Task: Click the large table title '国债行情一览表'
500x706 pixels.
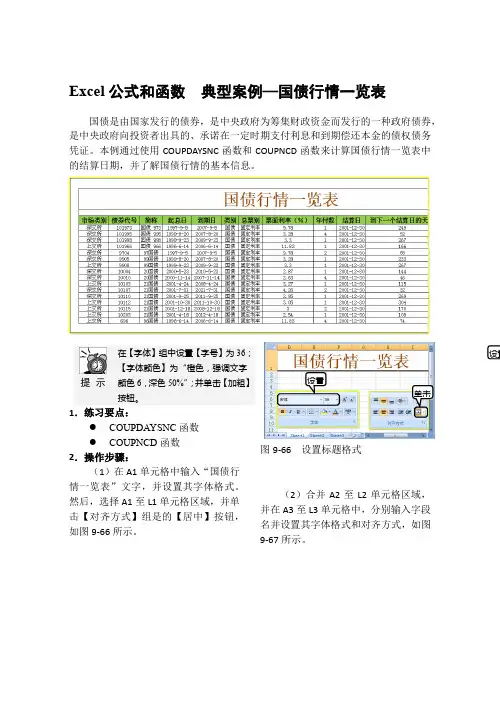Action: (281, 199)
